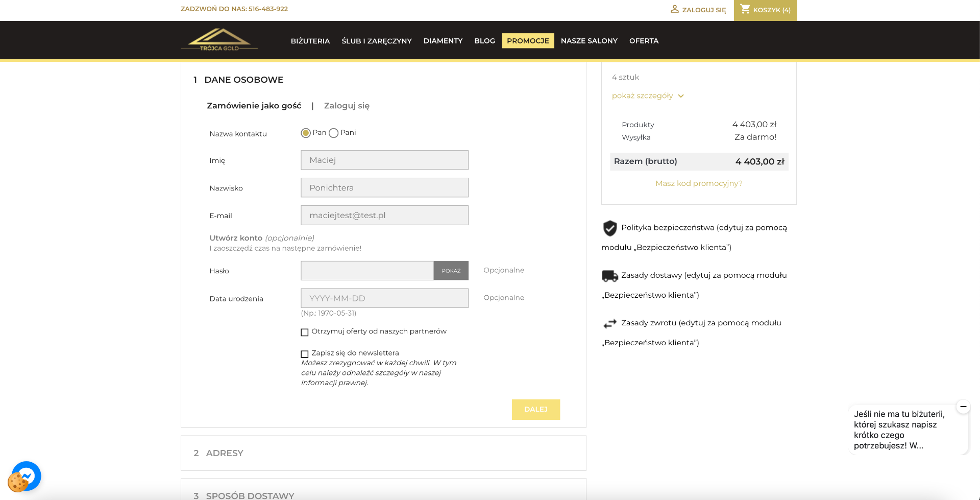Click the security policy shield icon
980x500 pixels.
coord(609,228)
